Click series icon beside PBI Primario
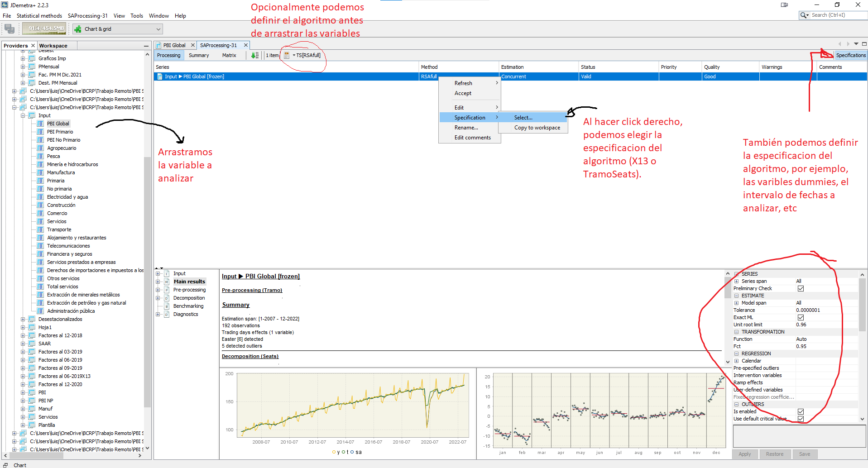 [x=40, y=132]
